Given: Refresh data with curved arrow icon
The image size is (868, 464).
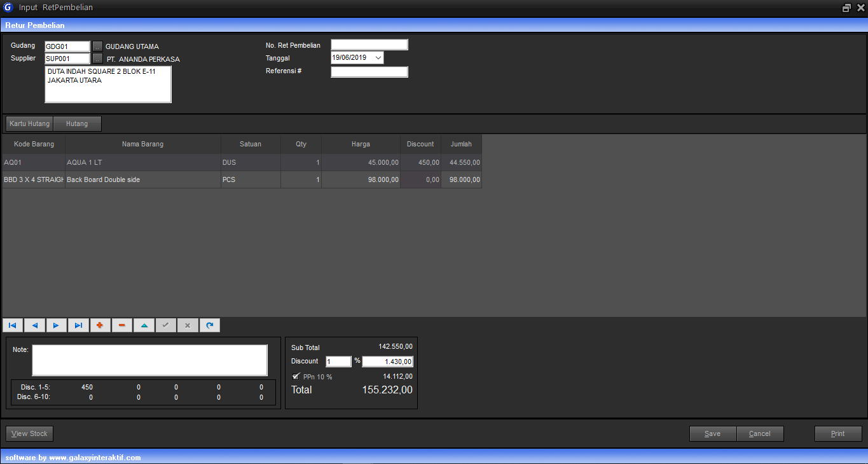Looking at the screenshot, I should pos(209,325).
